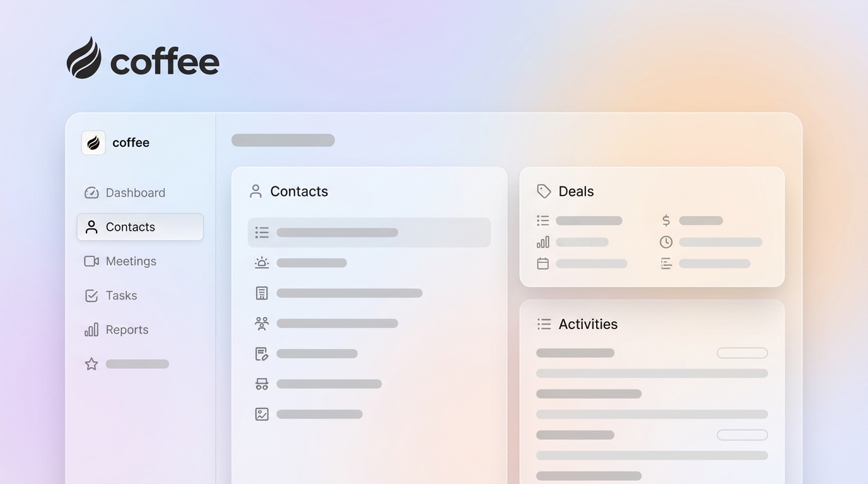
Task: Click the note-with-pencil icon in Contacts card
Action: click(x=262, y=353)
